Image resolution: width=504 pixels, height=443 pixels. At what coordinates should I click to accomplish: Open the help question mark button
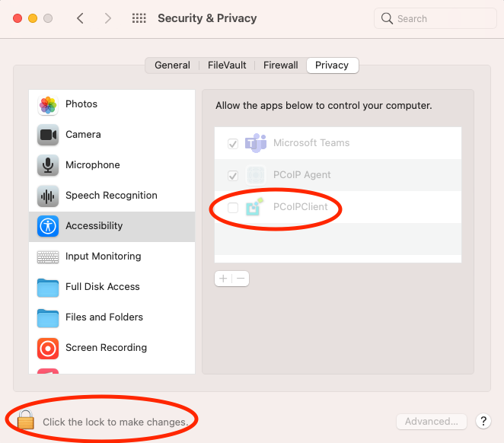coord(483,421)
